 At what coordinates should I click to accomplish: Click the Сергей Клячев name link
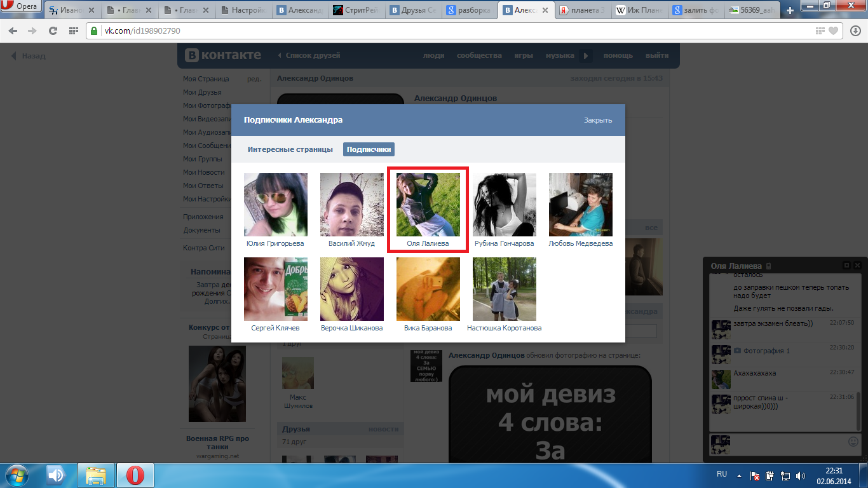point(275,328)
